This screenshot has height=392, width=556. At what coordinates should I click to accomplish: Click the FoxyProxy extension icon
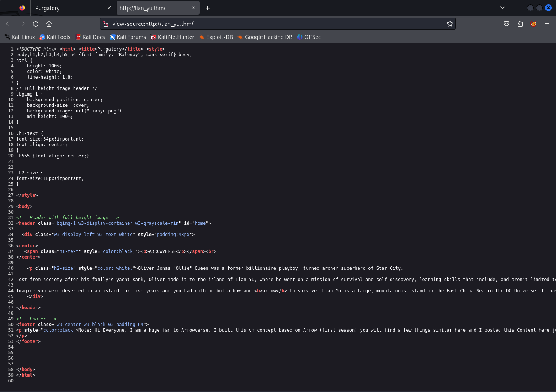(533, 24)
